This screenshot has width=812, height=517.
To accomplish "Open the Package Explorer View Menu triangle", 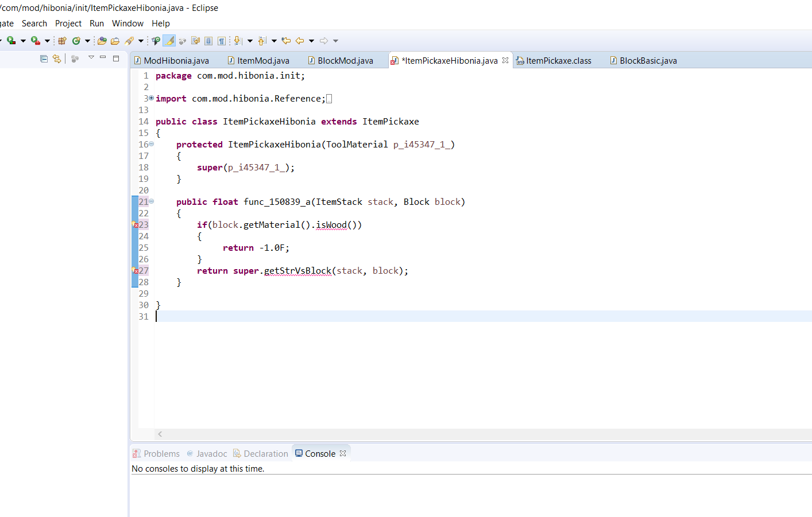I will [91, 57].
